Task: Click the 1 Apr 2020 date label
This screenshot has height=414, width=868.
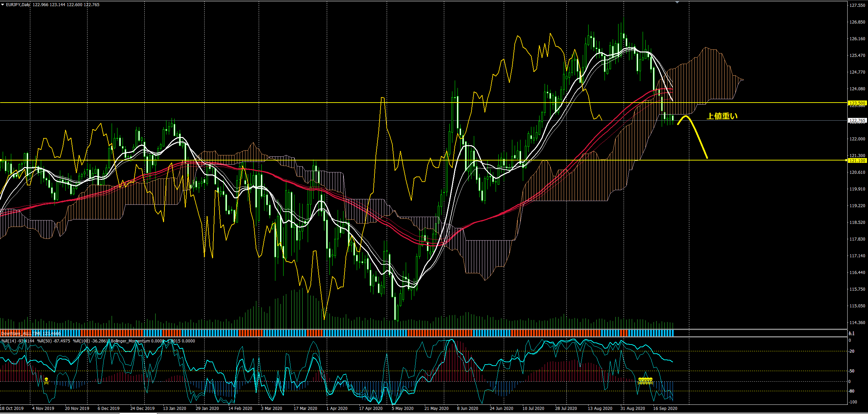Action: pyautogui.click(x=337, y=408)
